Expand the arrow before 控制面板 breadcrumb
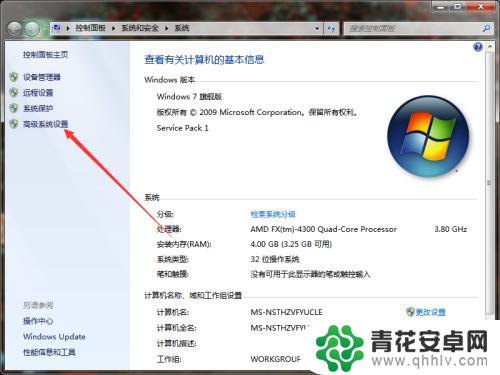Image resolution: width=500 pixels, height=375 pixels. (x=68, y=28)
